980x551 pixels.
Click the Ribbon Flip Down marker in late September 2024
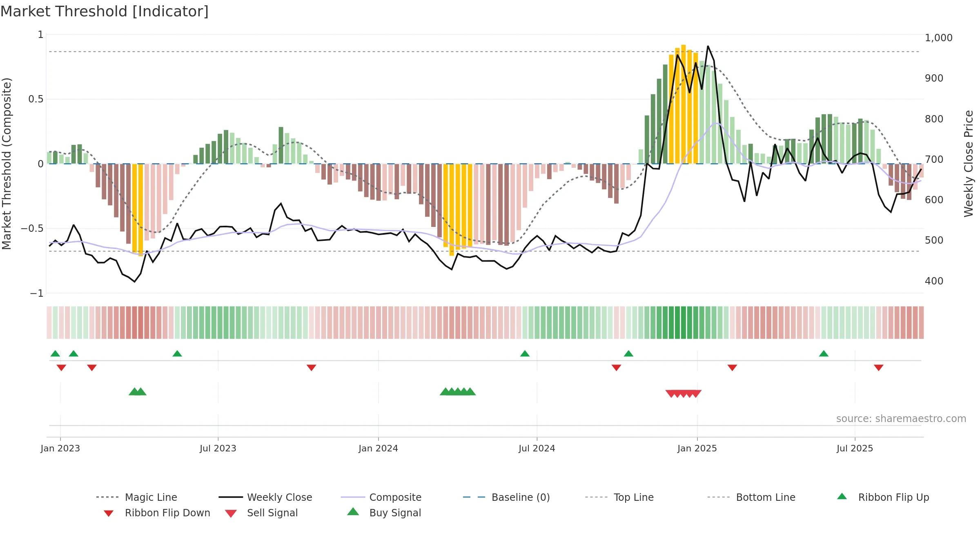tap(617, 368)
